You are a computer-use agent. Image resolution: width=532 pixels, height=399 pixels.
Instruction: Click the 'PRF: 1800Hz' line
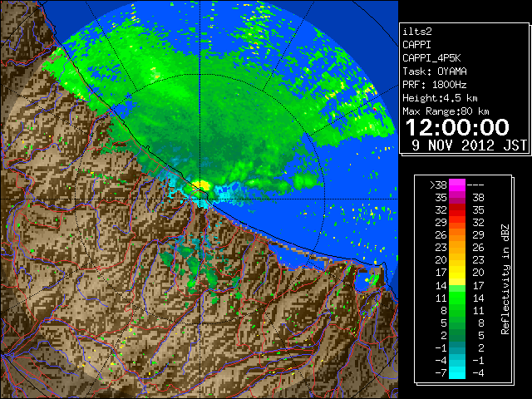click(435, 85)
